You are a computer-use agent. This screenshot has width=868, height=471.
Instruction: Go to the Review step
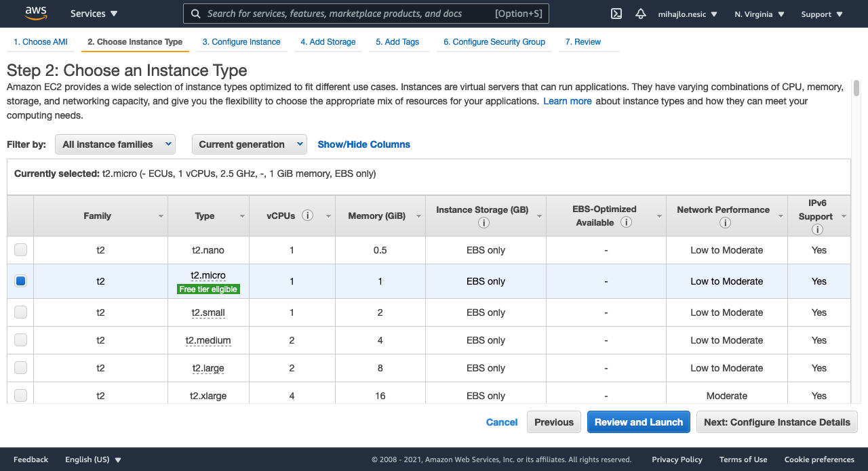point(583,42)
